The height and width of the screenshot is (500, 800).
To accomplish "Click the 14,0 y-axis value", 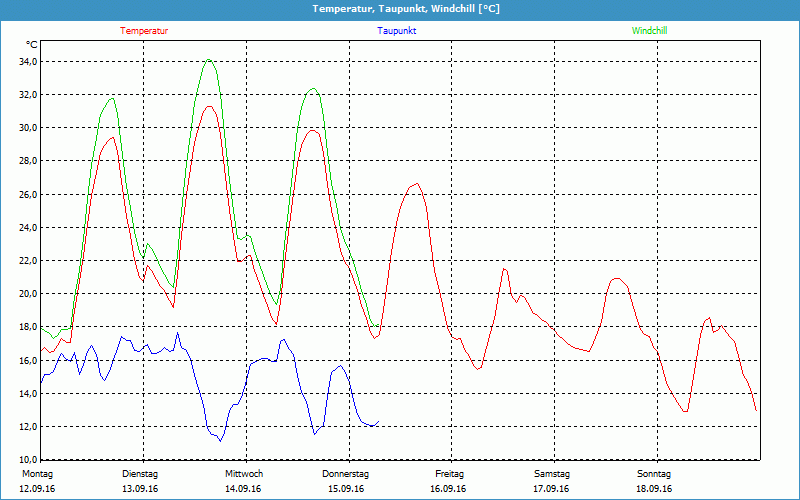I will (x=28, y=393).
